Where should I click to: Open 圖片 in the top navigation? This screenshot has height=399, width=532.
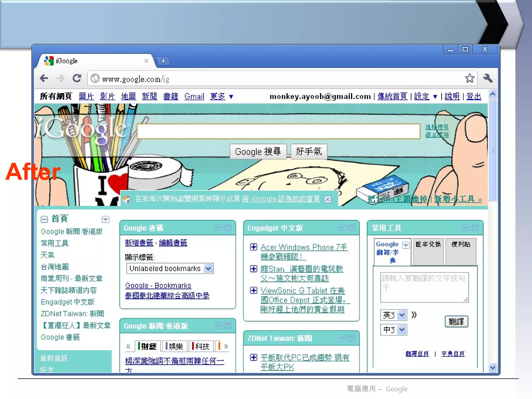[86, 97]
